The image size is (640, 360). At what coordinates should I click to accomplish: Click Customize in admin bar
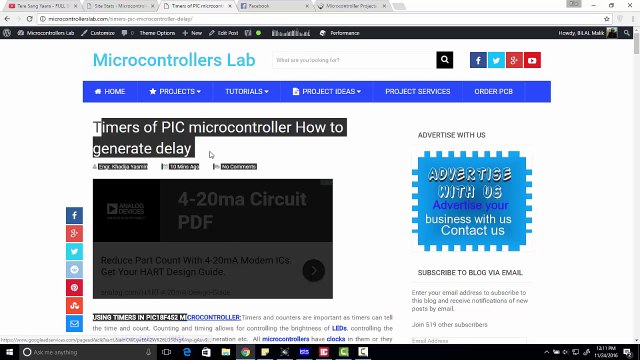[98, 33]
